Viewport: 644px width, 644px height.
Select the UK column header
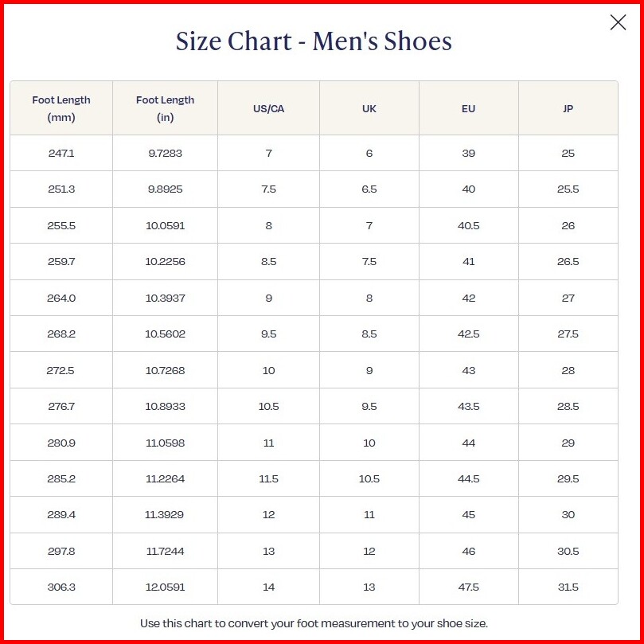[369, 109]
